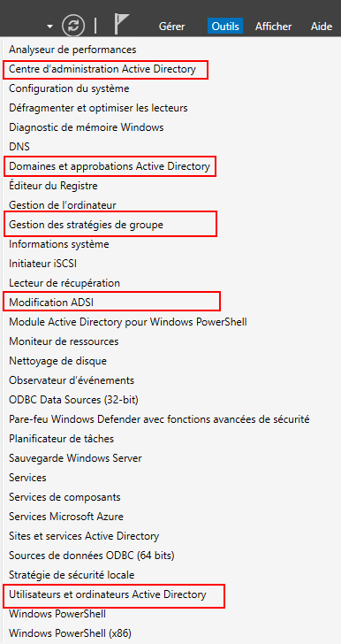The height and width of the screenshot is (644, 341).
Task: Click the refresh icon in header
Action: click(73, 26)
